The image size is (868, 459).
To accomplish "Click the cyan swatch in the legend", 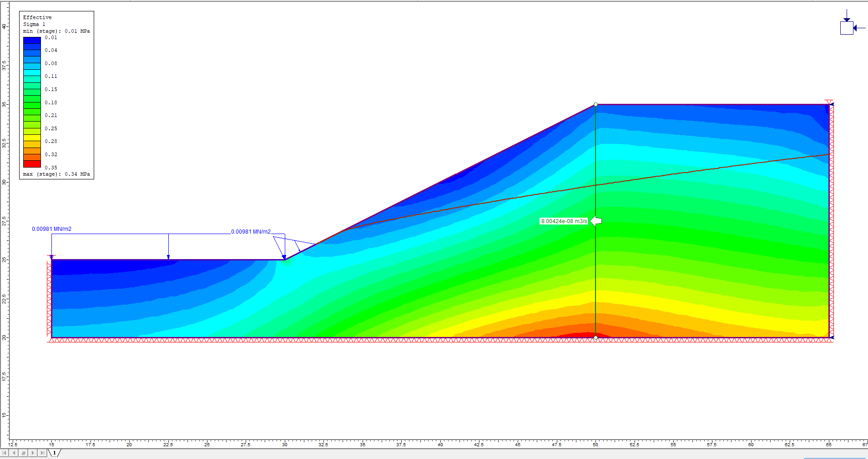I will pos(32,72).
